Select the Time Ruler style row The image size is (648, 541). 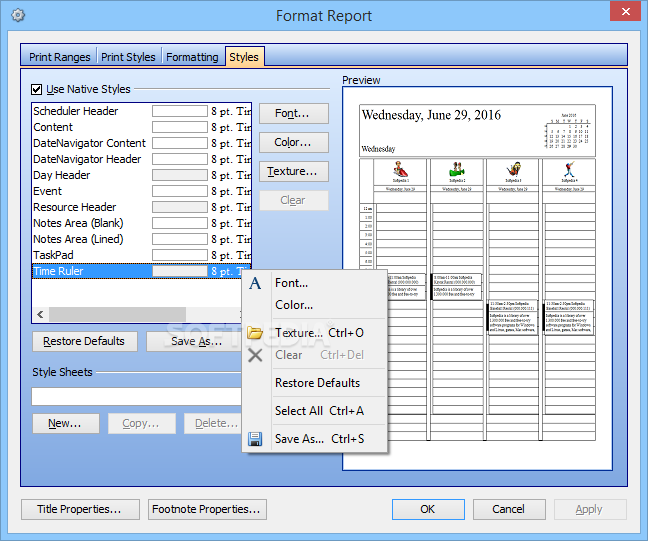click(141, 271)
